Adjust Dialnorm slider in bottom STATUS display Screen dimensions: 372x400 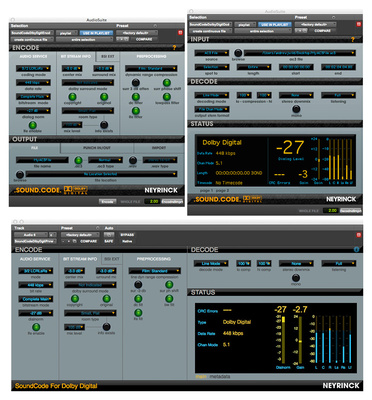[283, 339]
